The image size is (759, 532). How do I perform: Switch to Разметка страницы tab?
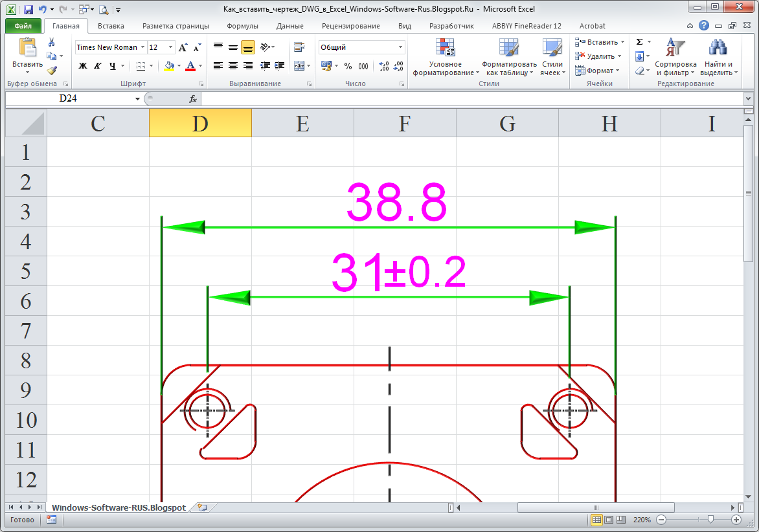tap(176, 26)
